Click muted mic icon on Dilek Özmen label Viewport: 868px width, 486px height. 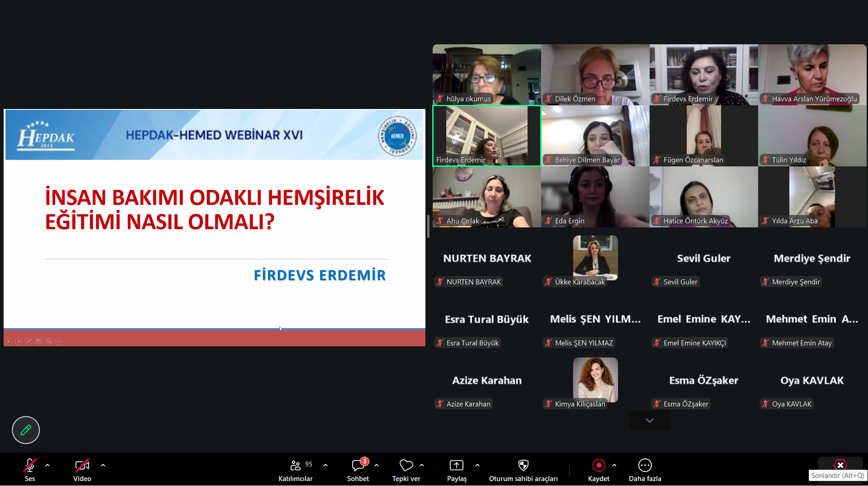tap(549, 99)
